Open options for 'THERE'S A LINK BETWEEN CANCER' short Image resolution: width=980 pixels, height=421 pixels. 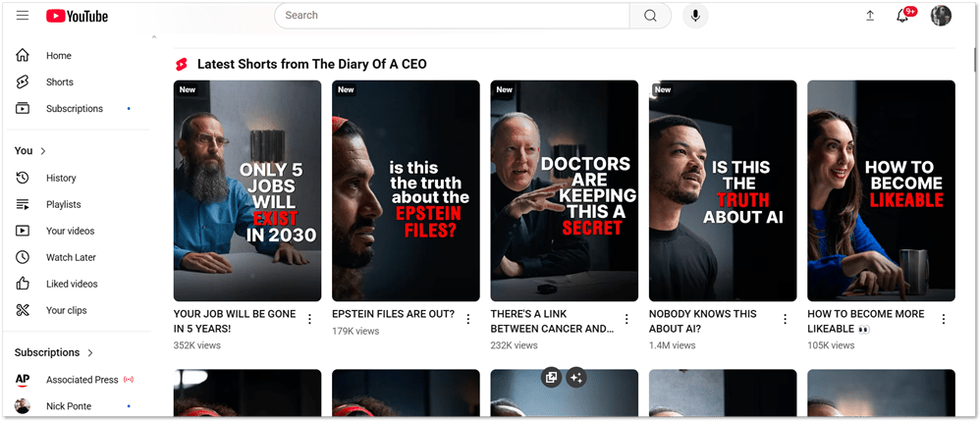626,319
